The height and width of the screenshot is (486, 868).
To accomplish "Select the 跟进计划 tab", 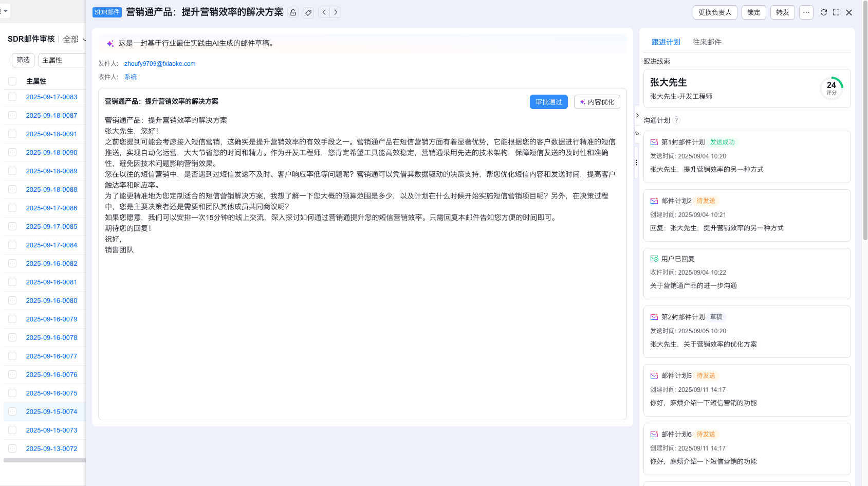I will [666, 42].
